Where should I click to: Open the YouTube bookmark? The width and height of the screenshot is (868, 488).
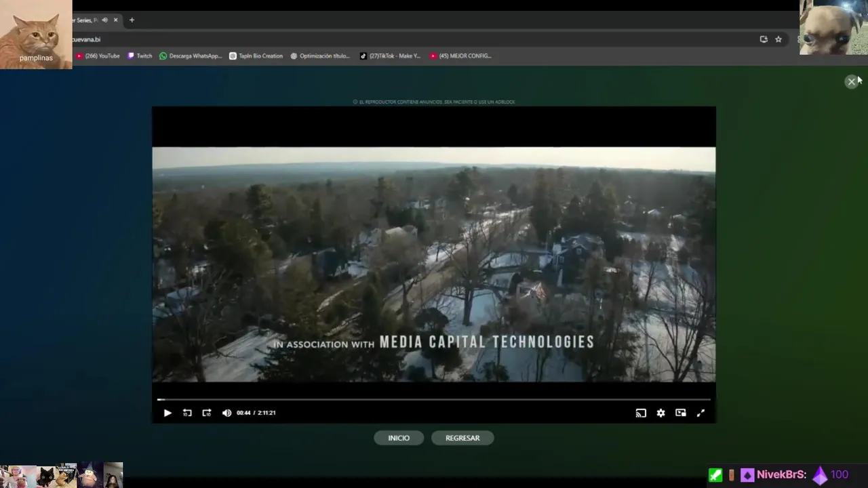click(x=98, y=56)
